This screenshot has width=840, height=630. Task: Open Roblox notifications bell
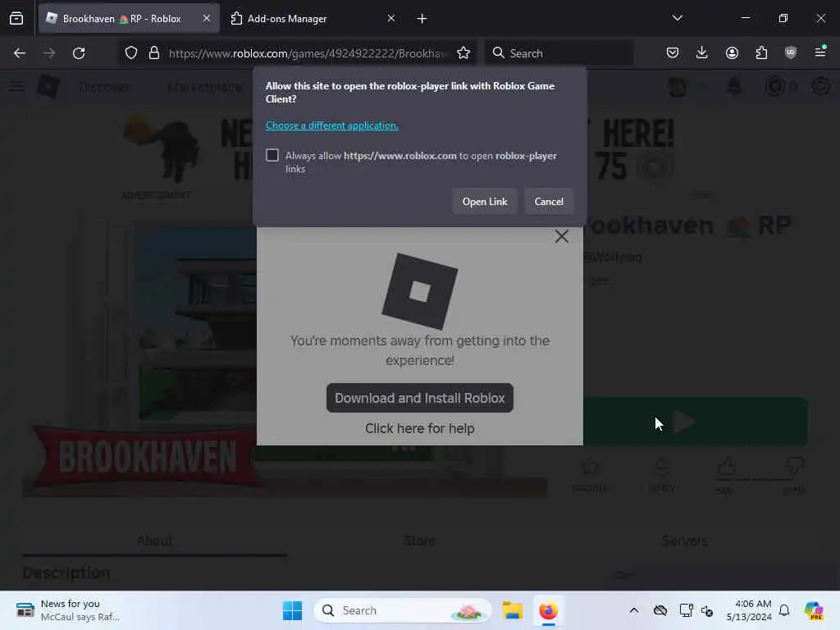(734, 85)
